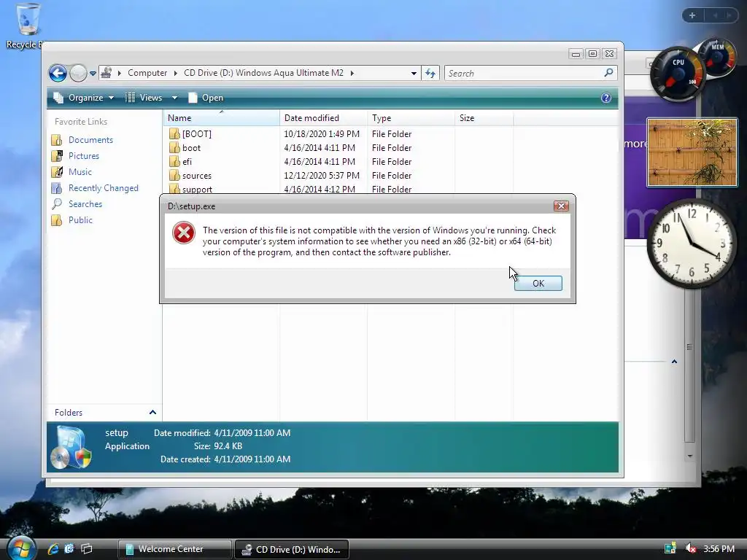Refresh the folder with the refresh button

point(430,74)
